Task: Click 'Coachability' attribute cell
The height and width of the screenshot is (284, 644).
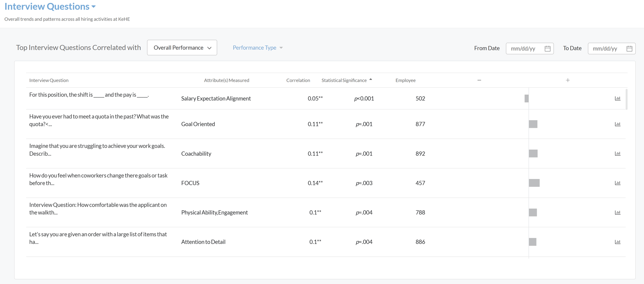Action: click(x=196, y=154)
